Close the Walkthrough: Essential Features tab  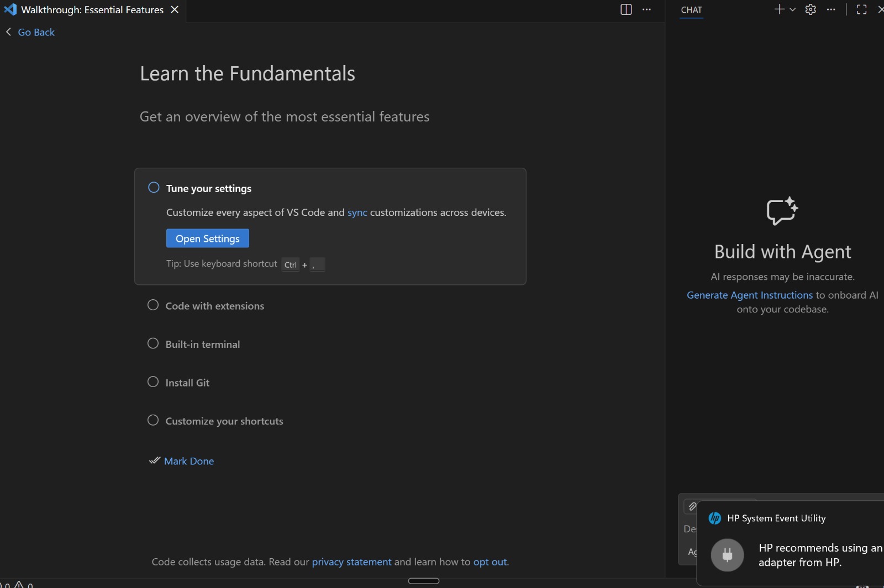click(175, 9)
